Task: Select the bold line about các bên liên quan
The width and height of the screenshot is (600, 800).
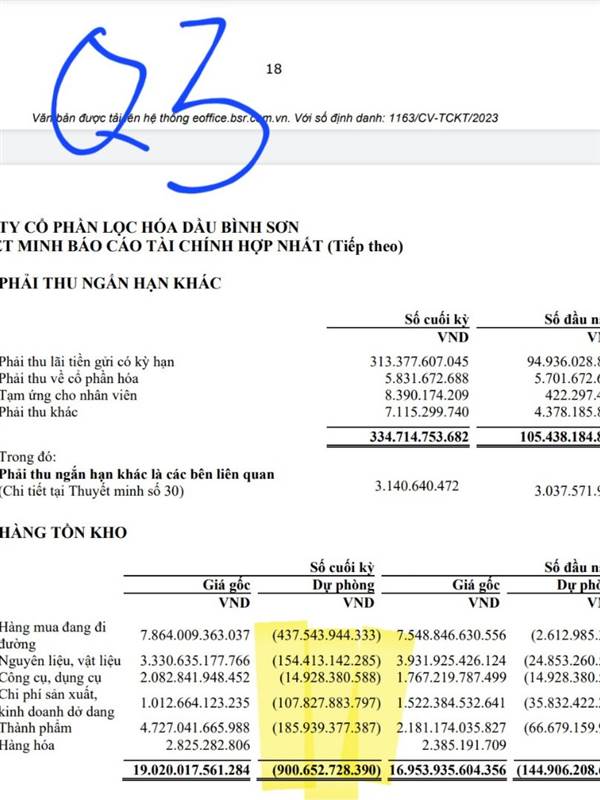Action: (x=137, y=474)
